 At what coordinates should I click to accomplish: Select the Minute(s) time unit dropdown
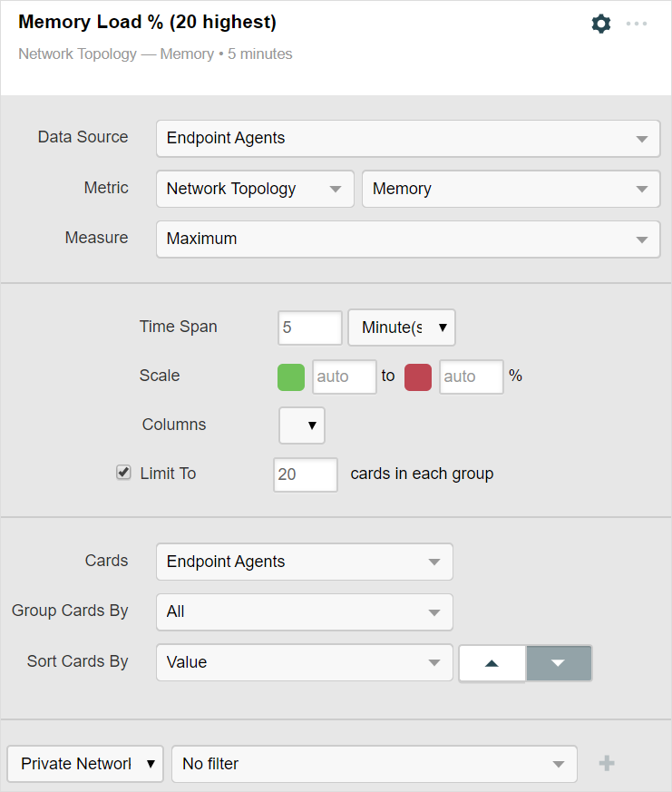[402, 328]
